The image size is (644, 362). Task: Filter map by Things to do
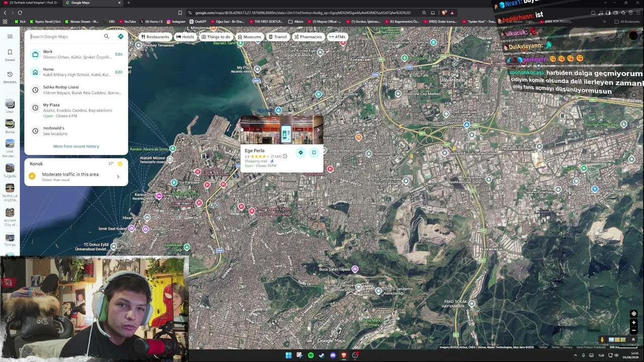click(x=215, y=37)
